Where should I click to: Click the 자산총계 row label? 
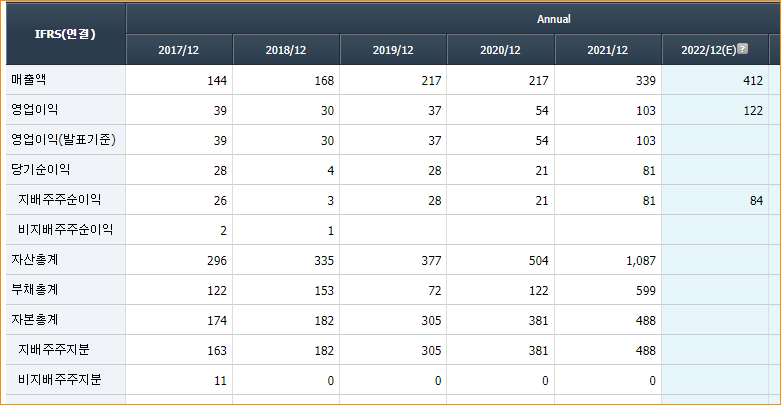[x=35, y=260]
